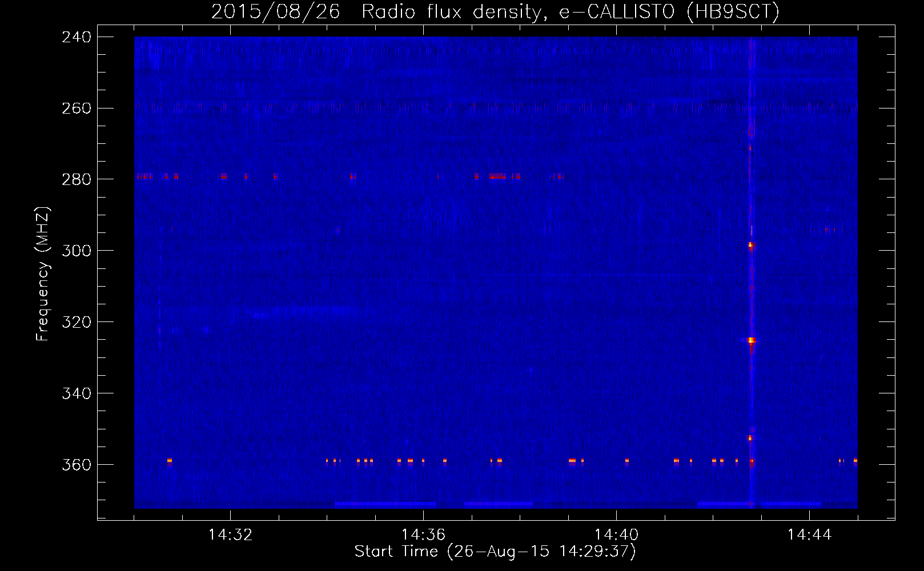Click the plot title text 'Radio flux density, e-CALLISTO (HB9SCT)'

571,12
